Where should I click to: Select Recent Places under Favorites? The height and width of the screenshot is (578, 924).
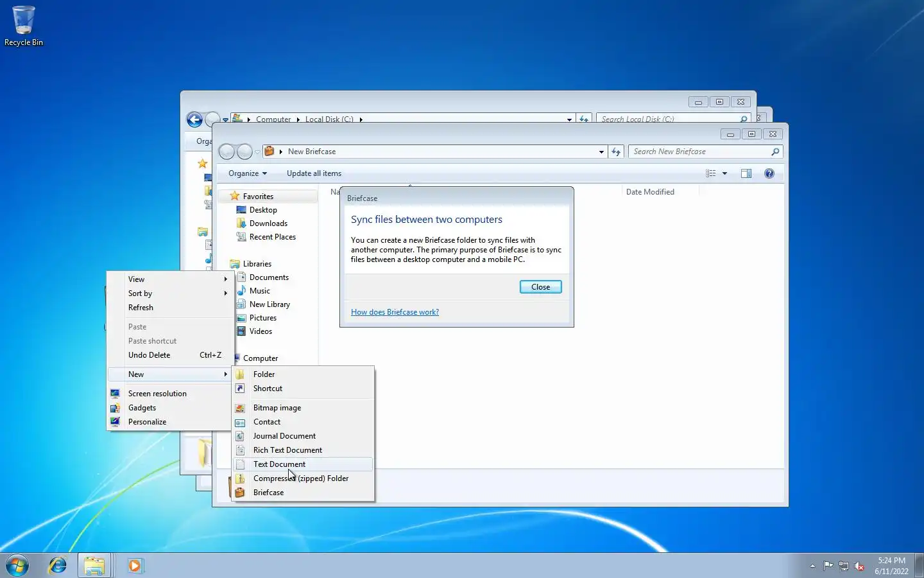click(272, 237)
